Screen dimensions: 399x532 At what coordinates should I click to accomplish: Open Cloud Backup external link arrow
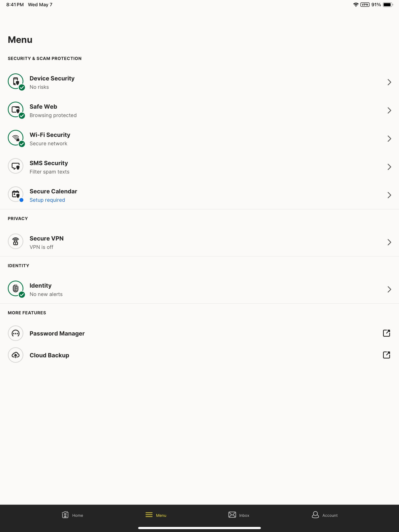pos(386,355)
